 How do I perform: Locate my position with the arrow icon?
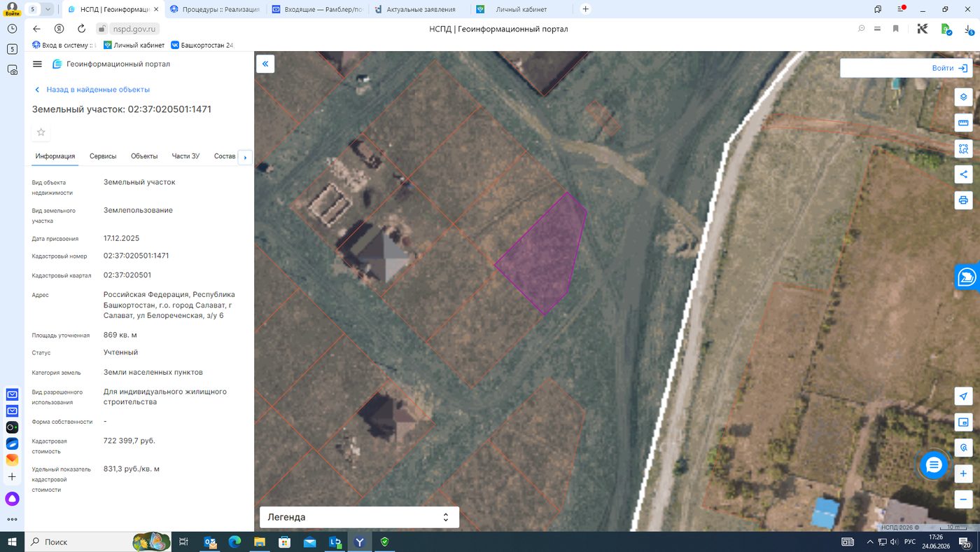[x=963, y=396]
